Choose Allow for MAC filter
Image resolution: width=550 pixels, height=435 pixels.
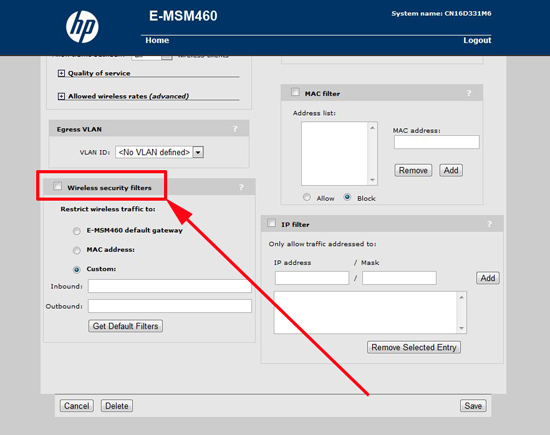pyautogui.click(x=307, y=197)
